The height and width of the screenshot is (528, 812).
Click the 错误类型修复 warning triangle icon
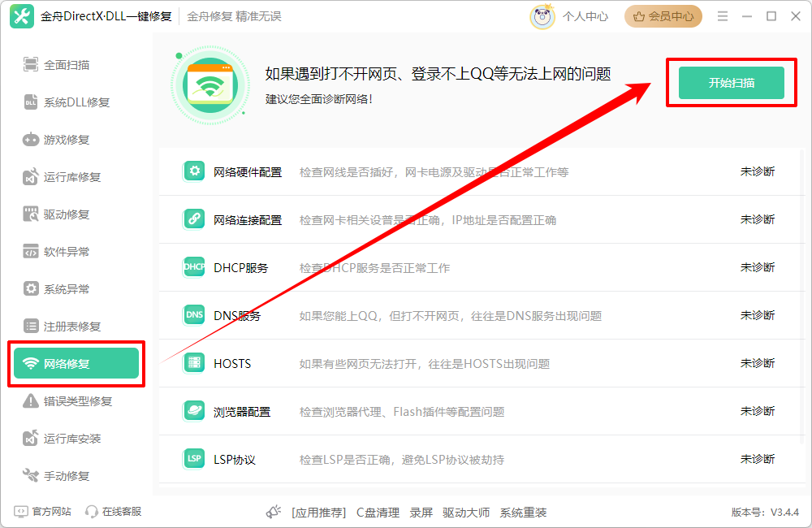(31, 401)
